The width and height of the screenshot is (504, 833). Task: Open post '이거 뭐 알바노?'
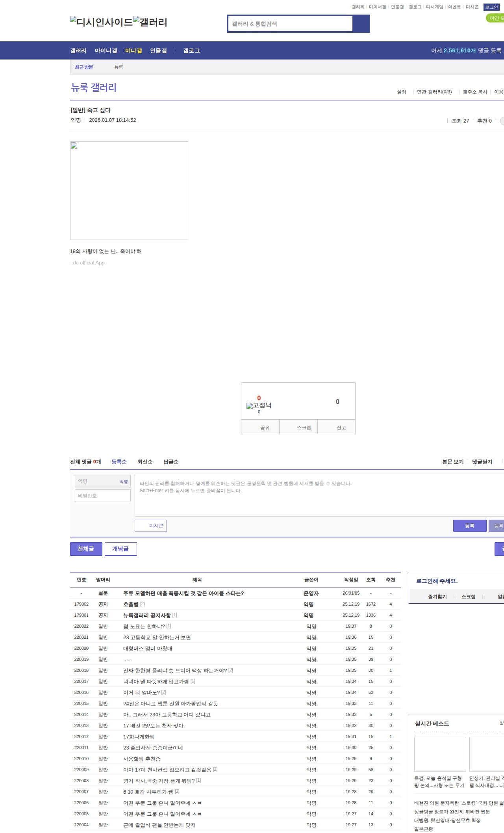pyautogui.click(x=141, y=692)
